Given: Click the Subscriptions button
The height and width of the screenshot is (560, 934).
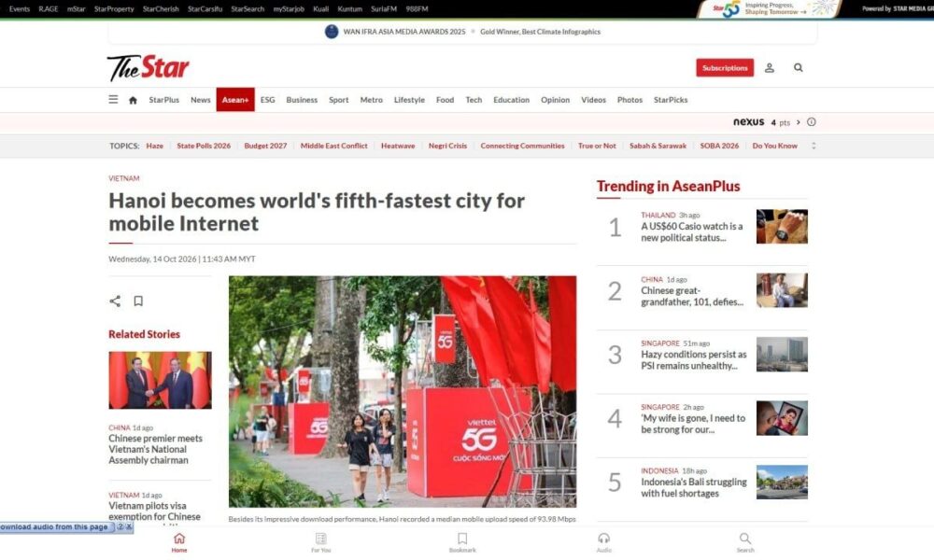Looking at the screenshot, I should [x=725, y=68].
